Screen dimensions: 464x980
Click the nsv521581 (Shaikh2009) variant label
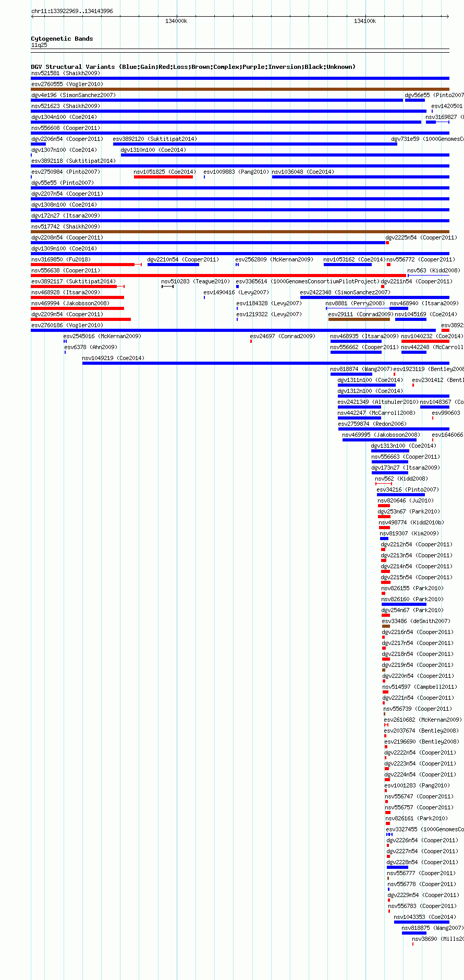click(x=66, y=74)
